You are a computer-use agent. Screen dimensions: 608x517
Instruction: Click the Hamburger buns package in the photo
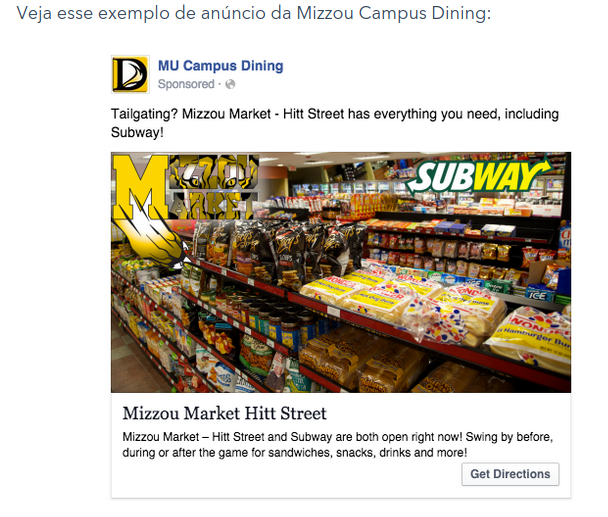pos(530,338)
